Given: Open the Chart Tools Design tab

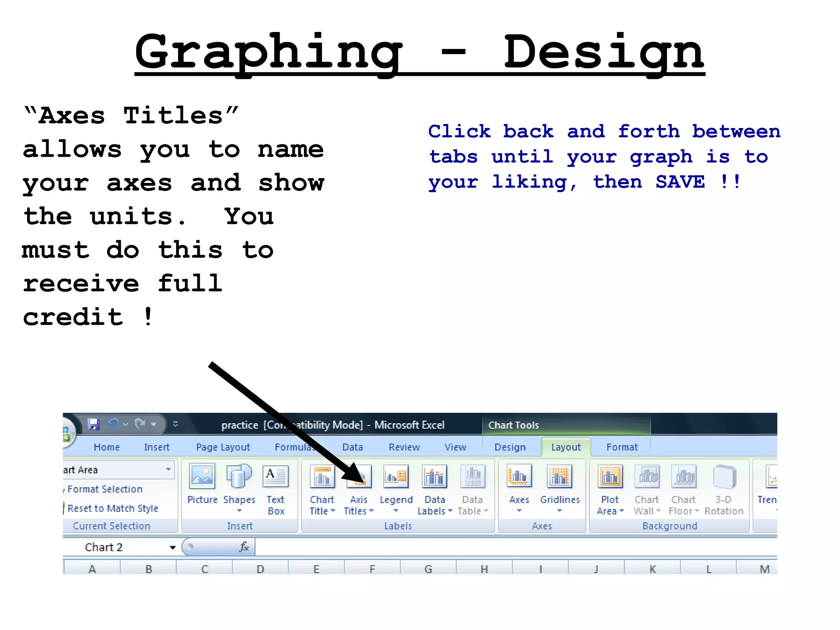Looking at the screenshot, I should point(510,447).
